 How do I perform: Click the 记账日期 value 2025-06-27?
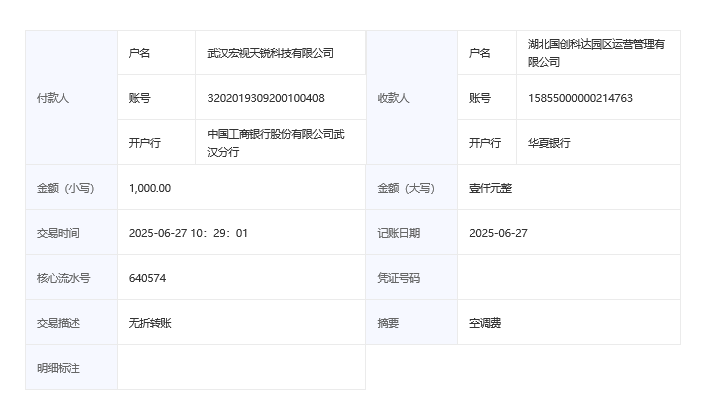[498, 233]
